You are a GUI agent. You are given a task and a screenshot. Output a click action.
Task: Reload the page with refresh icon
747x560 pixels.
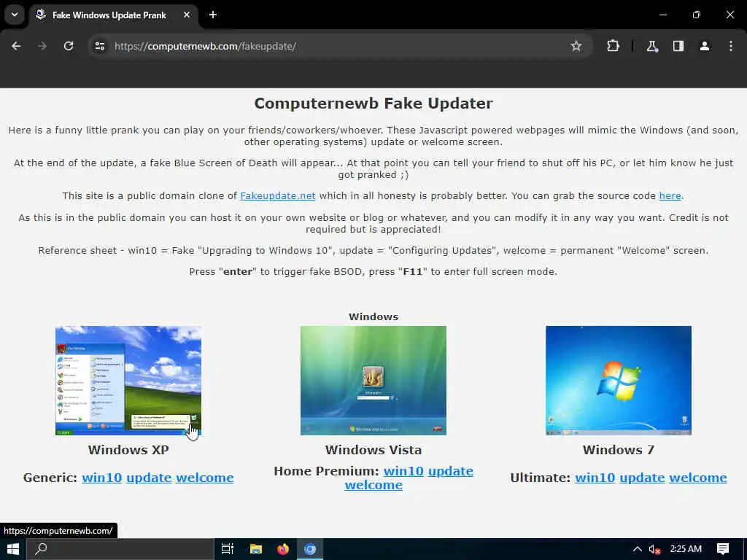[x=69, y=46]
